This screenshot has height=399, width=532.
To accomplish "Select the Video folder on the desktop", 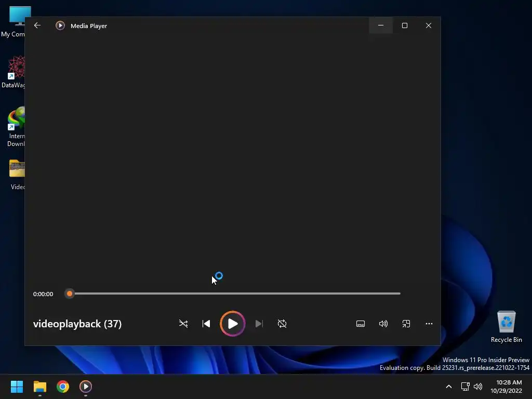I will click(x=17, y=175).
